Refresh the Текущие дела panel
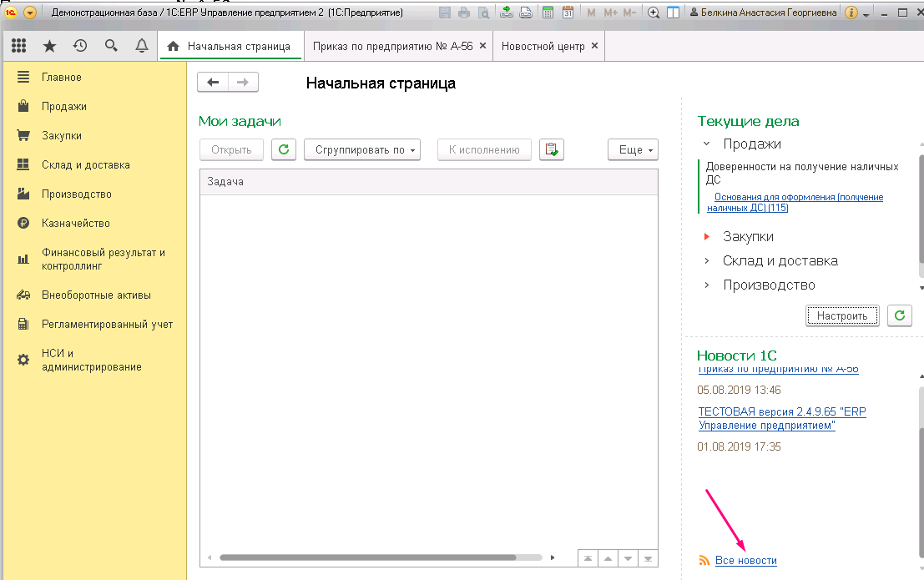The height and width of the screenshot is (580, 924). coord(900,316)
